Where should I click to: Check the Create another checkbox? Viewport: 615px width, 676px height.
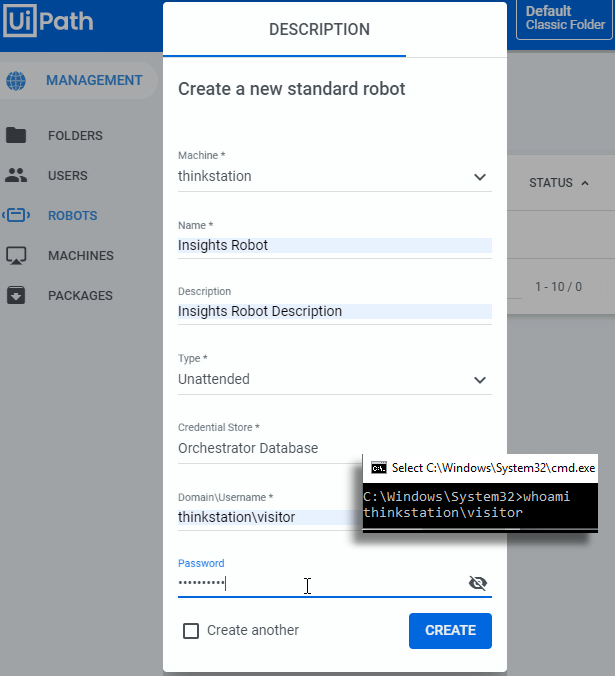[190, 631]
